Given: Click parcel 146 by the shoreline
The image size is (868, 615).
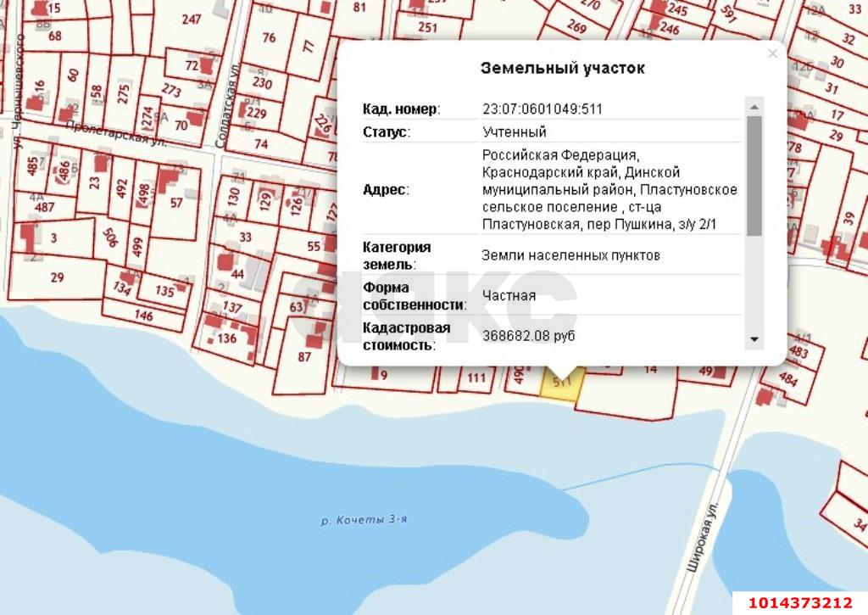Looking at the screenshot, I should tap(143, 316).
